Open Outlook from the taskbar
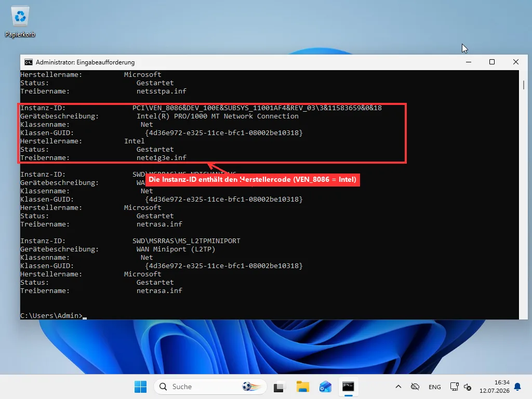Viewport: 532px width, 399px height. [x=325, y=387]
